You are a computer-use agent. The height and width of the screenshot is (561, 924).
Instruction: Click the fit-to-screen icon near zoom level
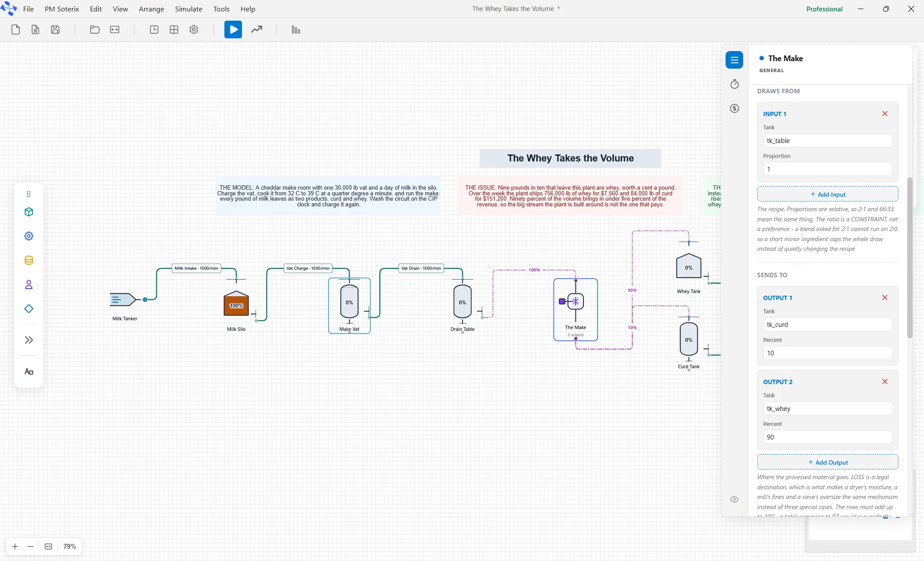tap(48, 546)
